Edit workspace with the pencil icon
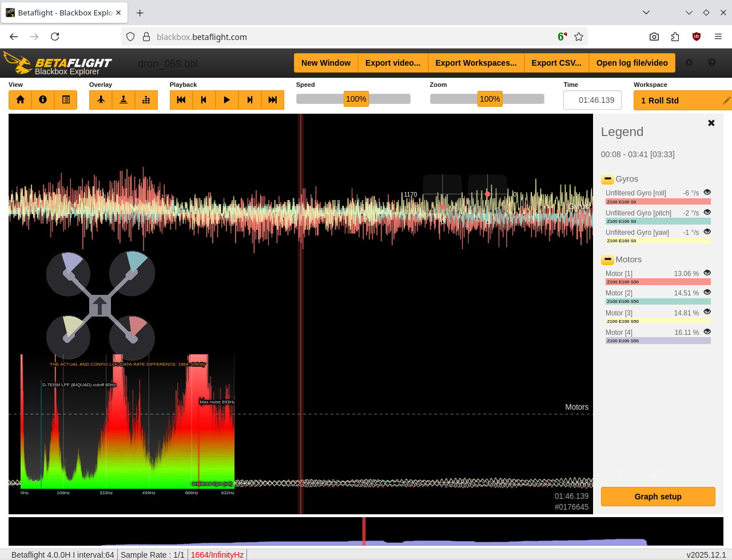 726,101
